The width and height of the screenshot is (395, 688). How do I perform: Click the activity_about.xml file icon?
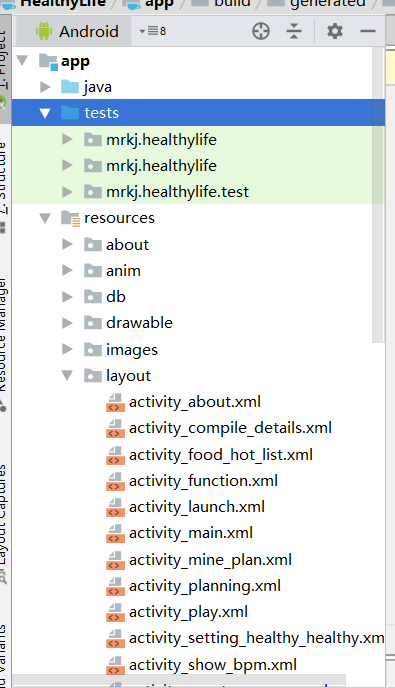click(115, 402)
